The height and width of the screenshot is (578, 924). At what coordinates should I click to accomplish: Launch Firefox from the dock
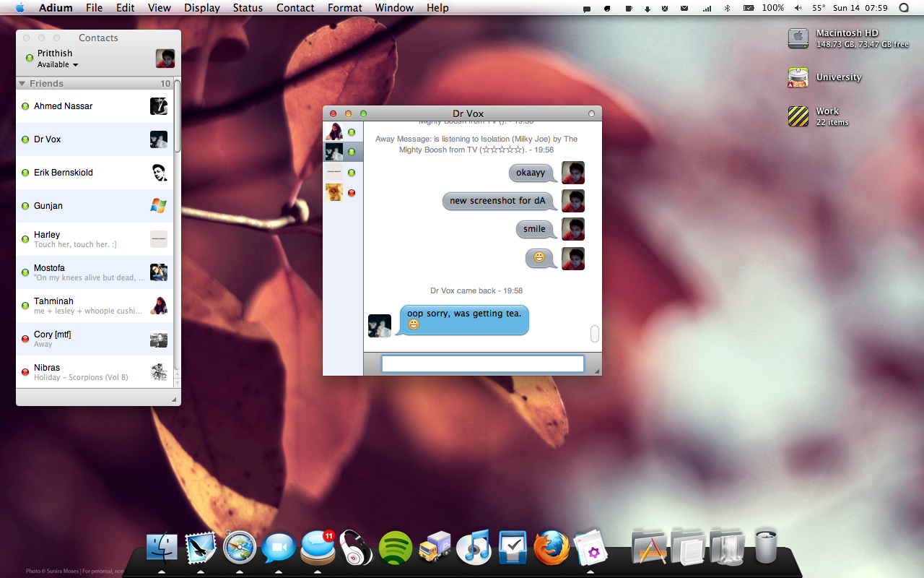click(x=552, y=548)
